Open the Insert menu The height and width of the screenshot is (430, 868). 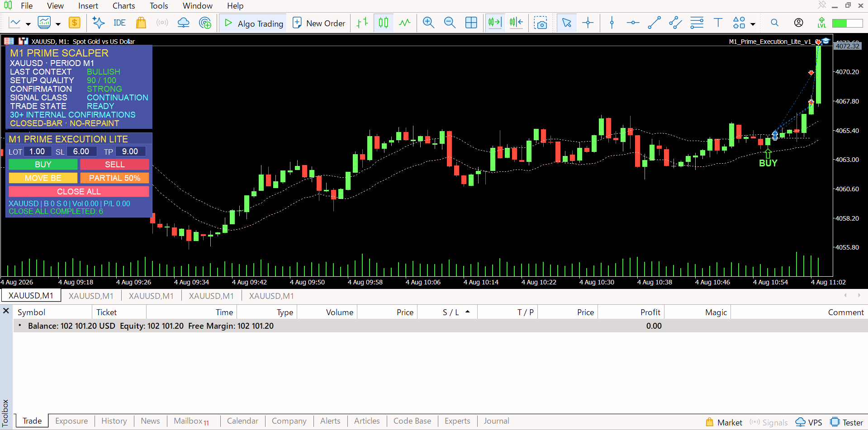[88, 6]
